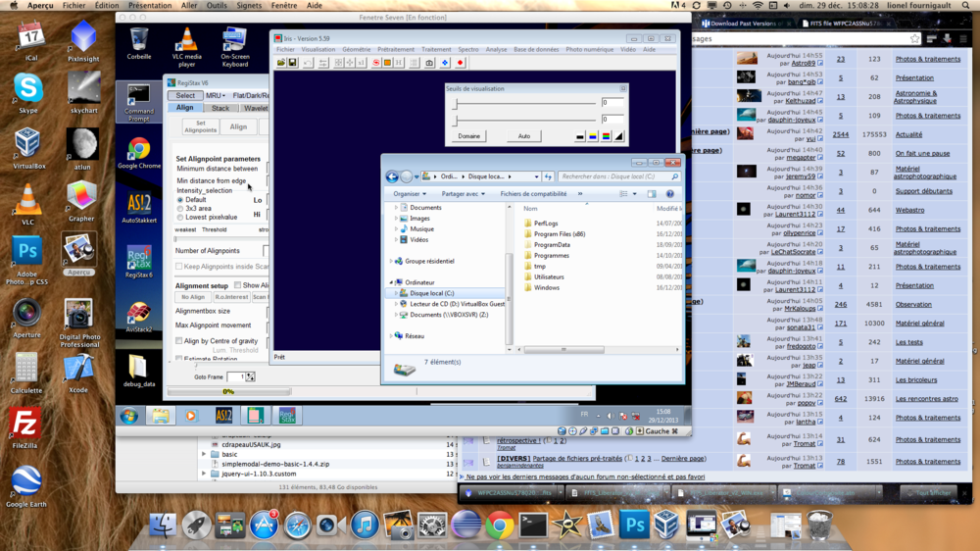Click the Select button in RegiStax
Image resolution: width=980 pixels, height=551 pixels.
tap(185, 96)
